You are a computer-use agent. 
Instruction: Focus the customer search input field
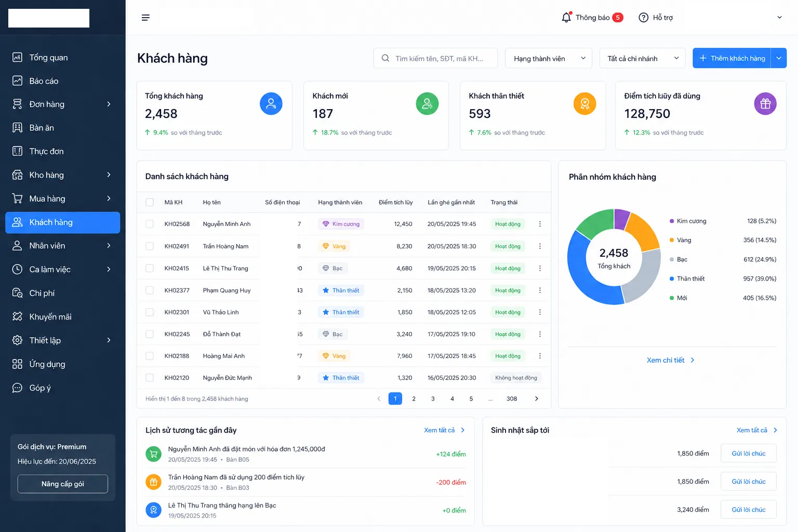point(435,58)
